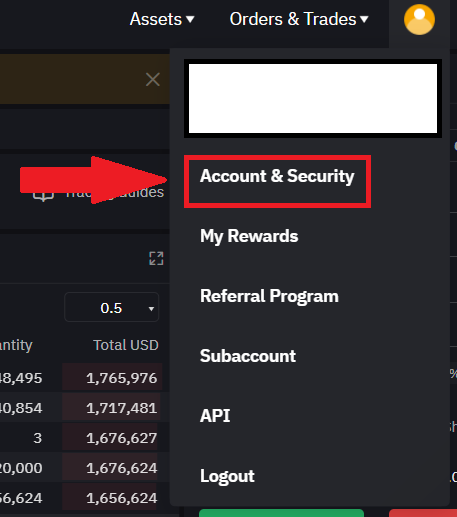Click Logout in the profile menu

coord(227,476)
